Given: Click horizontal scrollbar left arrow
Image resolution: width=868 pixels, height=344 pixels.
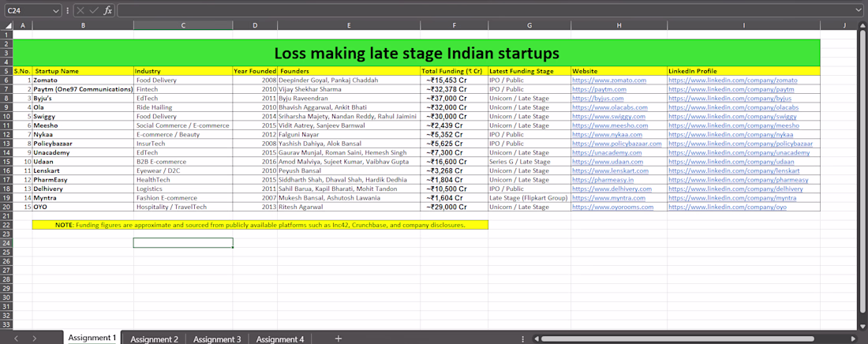Looking at the screenshot, I should tap(535, 338).
